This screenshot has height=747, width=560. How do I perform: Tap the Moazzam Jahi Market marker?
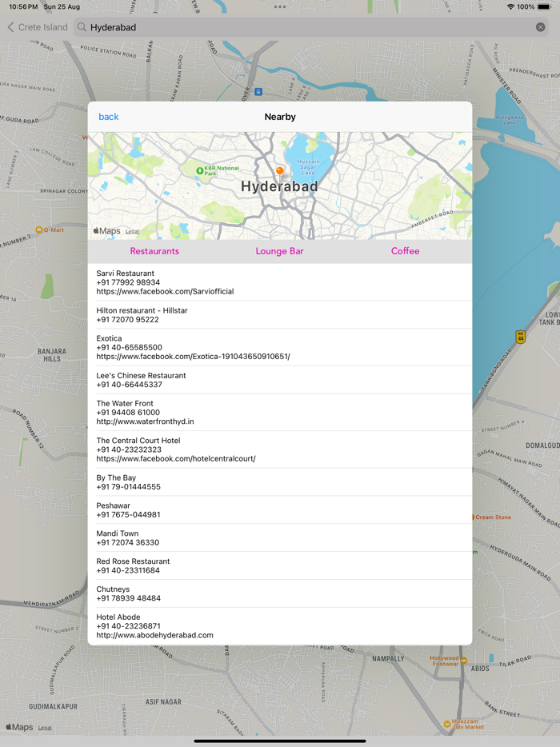[x=446, y=724]
